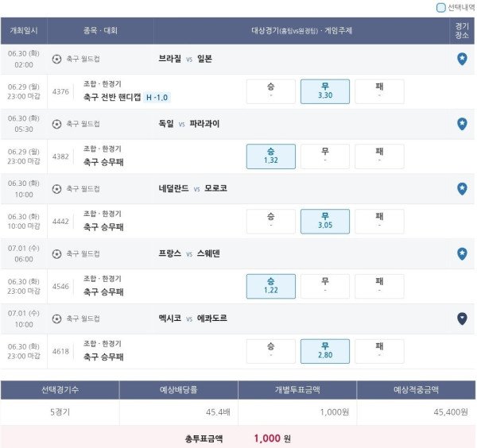Click soccer ball icon beside 멕시코 match
This screenshot has width=477, height=448.
pos(56,319)
